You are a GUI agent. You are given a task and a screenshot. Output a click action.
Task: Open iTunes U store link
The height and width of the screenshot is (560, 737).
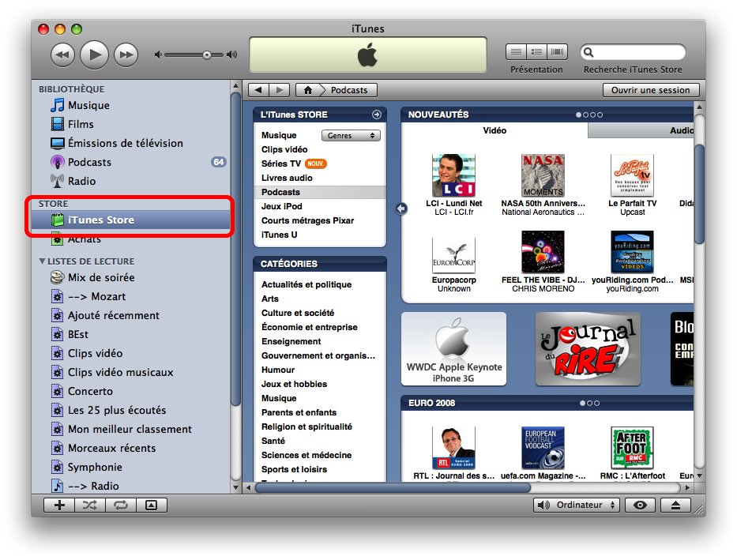tap(279, 235)
